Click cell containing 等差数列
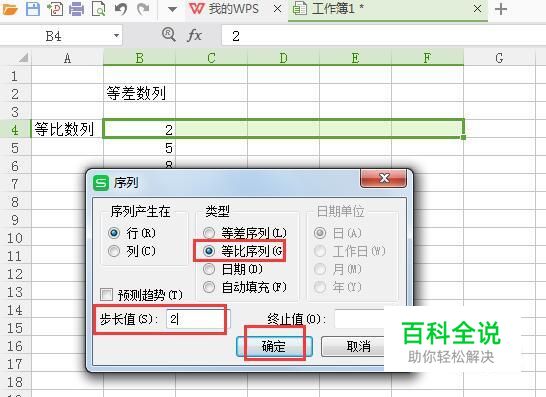Viewport: 546px width, 397px height. [139, 93]
